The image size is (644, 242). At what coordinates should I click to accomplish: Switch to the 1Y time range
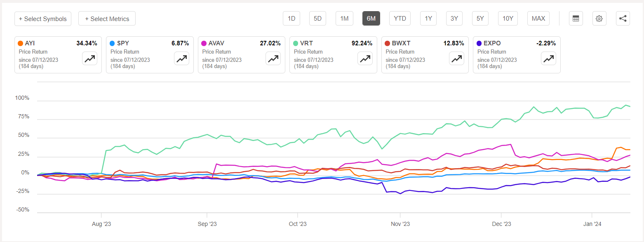[428, 18]
